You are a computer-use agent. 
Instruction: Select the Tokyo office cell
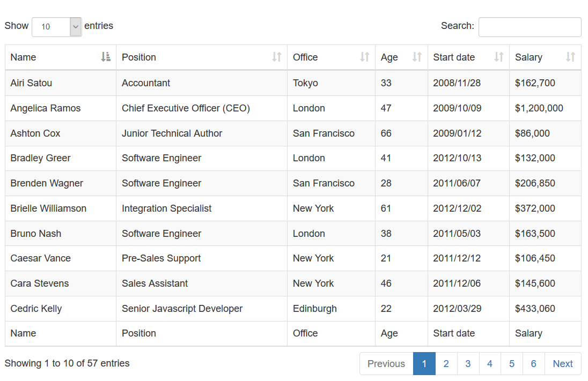click(331, 83)
